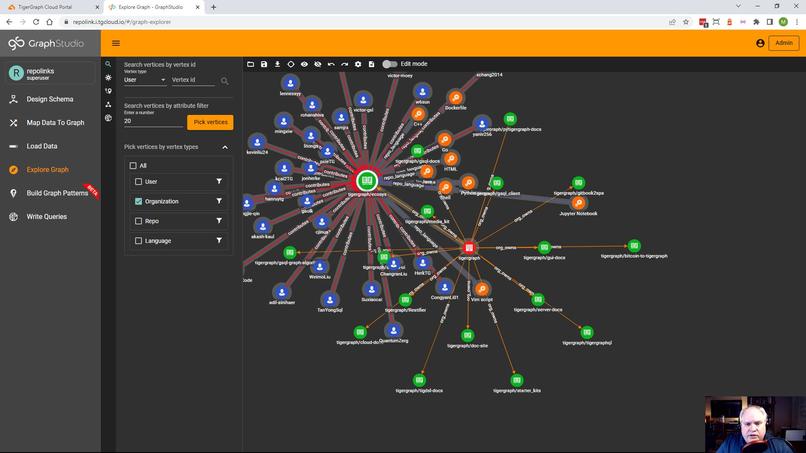The image size is (806, 453).
Task: Open graph explorer settings gear
Action: [x=358, y=64]
